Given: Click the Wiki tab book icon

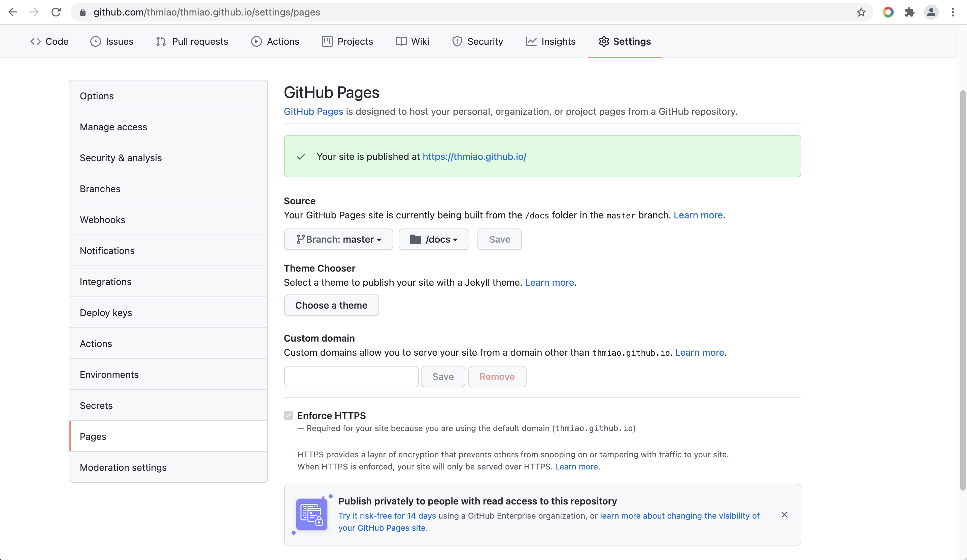Looking at the screenshot, I should (401, 41).
